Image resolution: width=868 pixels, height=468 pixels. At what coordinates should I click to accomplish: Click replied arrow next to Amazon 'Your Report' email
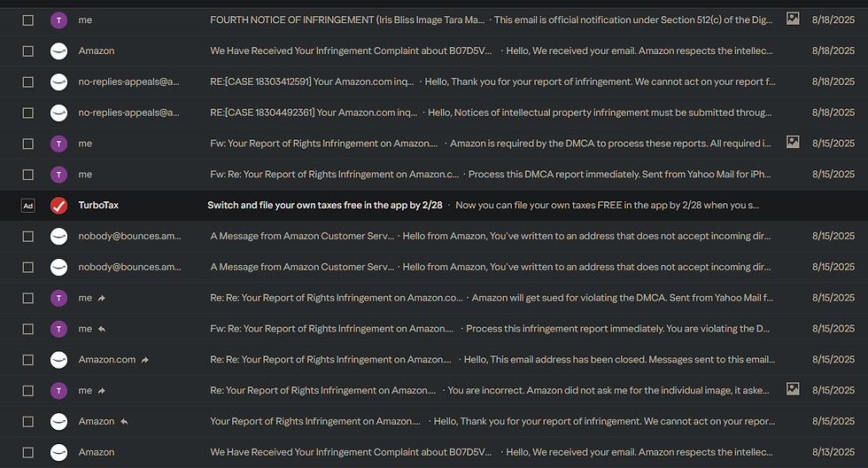tap(124, 422)
